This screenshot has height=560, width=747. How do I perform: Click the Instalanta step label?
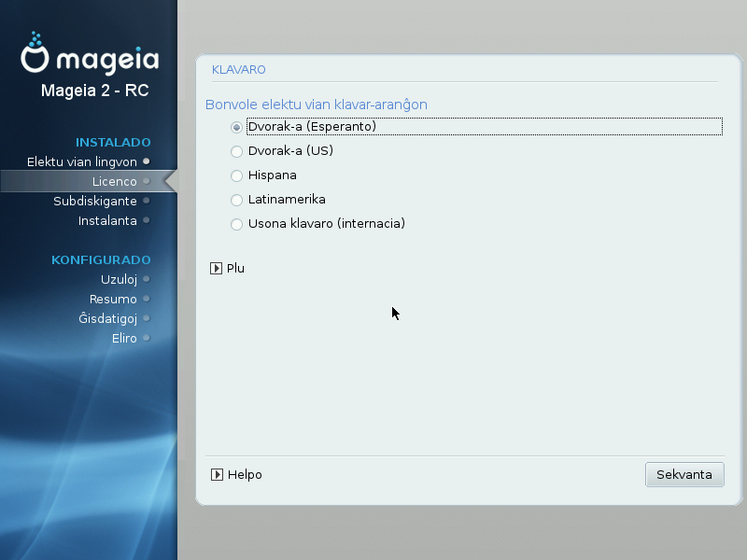coord(107,220)
